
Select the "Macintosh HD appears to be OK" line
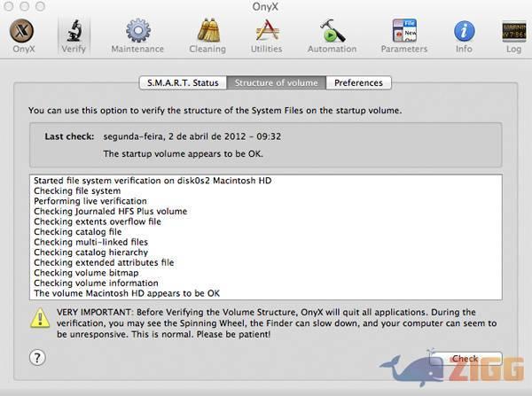tap(127, 293)
